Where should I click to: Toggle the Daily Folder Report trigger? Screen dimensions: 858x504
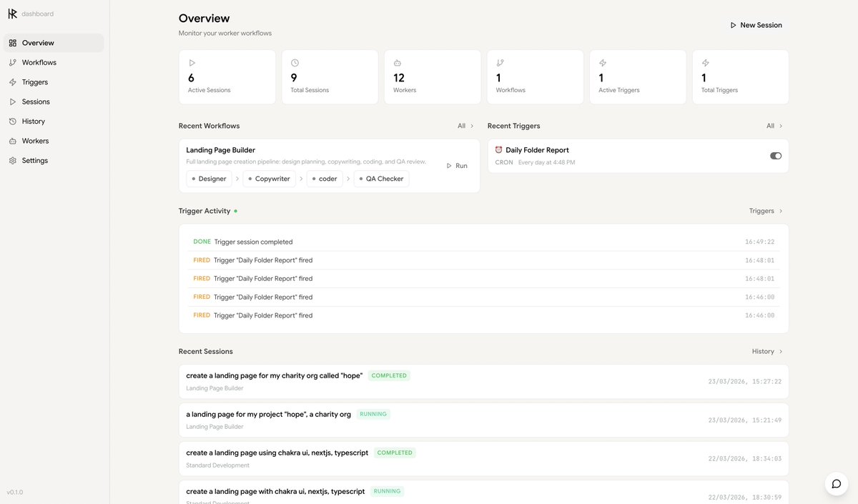click(776, 156)
